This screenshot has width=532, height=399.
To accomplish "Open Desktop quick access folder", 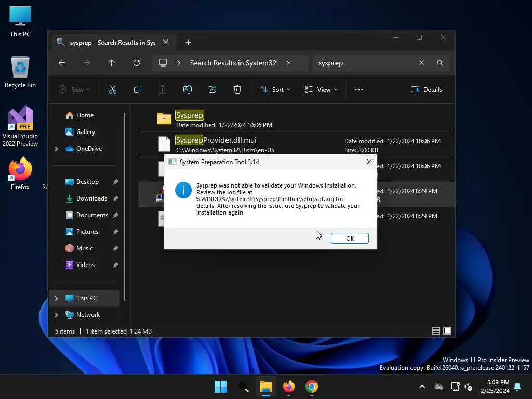I will point(85,182).
